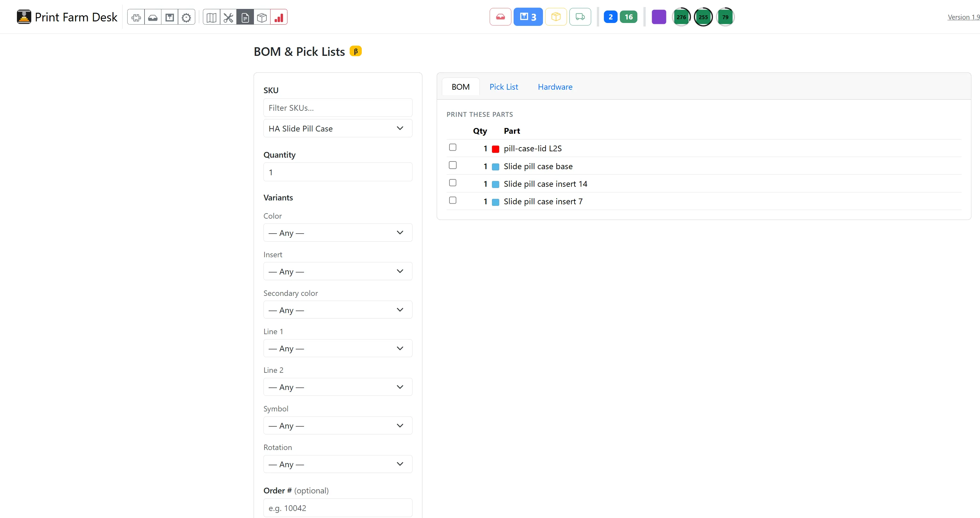Click the 'PRINT THESE PARTS' heading
The image size is (980, 518).
pyautogui.click(x=479, y=114)
